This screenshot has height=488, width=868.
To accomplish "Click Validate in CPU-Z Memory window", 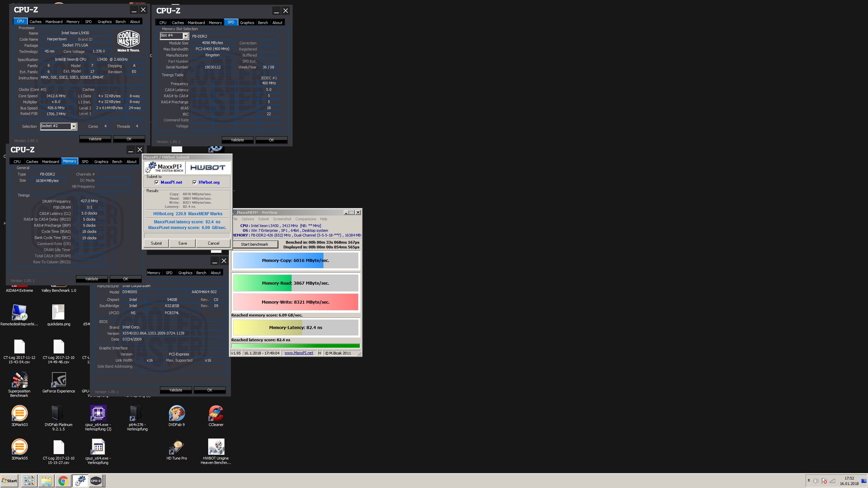I will (x=92, y=279).
